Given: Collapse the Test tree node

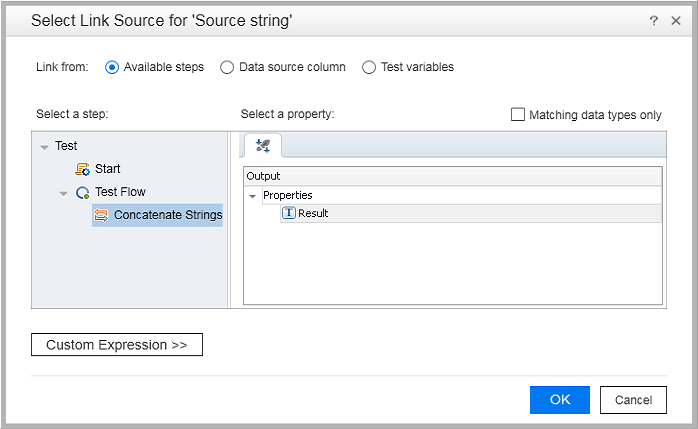Looking at the screenshot, I should [x=44, y=147].
